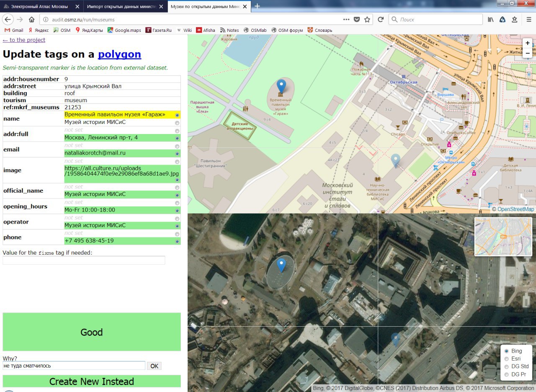Select name value Музей истории МИСиС
This screenshot has height=392, width=536.
(177, 123)
